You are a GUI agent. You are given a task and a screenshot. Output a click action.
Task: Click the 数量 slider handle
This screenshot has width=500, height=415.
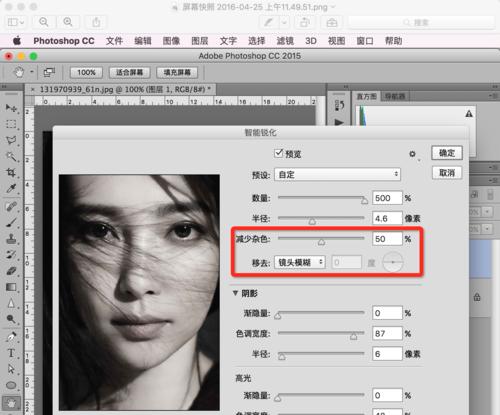tap(365, 201)
